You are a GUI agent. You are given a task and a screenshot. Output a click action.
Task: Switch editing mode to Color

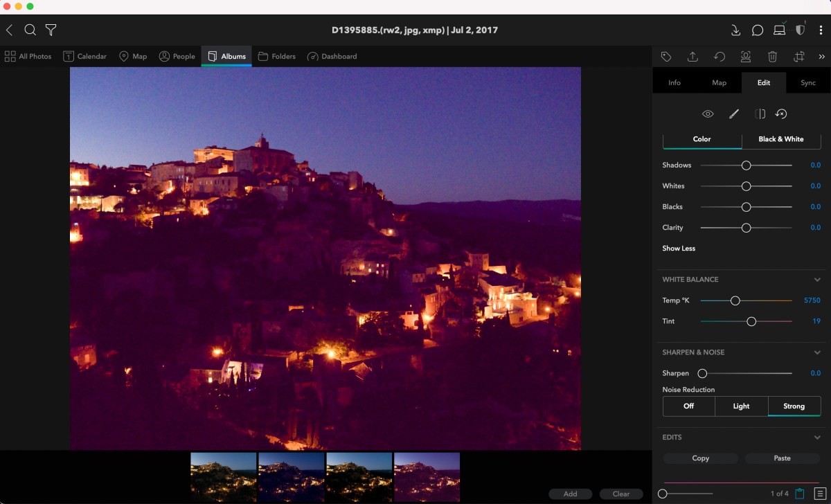702,139
